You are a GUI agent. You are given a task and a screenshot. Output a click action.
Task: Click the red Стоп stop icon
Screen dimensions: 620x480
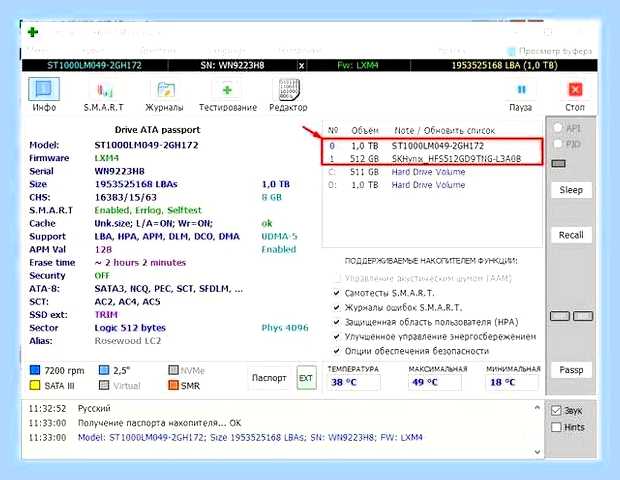[x=575, y=90]
